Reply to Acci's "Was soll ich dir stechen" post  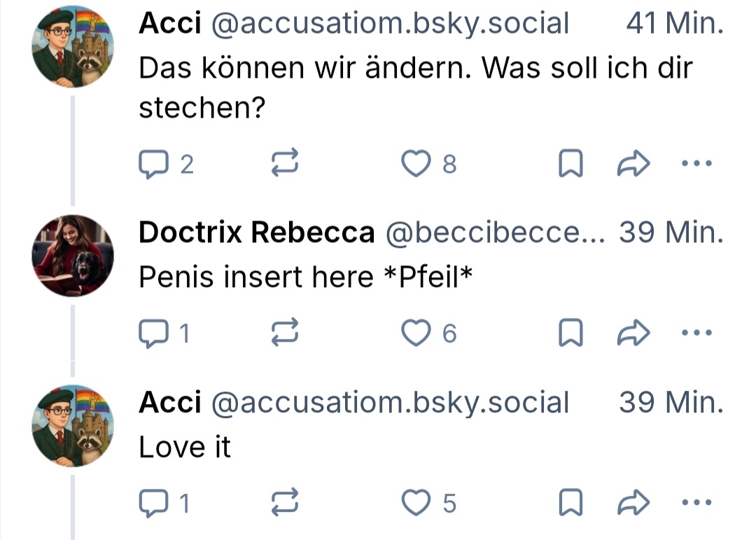(x=152, y=165)
